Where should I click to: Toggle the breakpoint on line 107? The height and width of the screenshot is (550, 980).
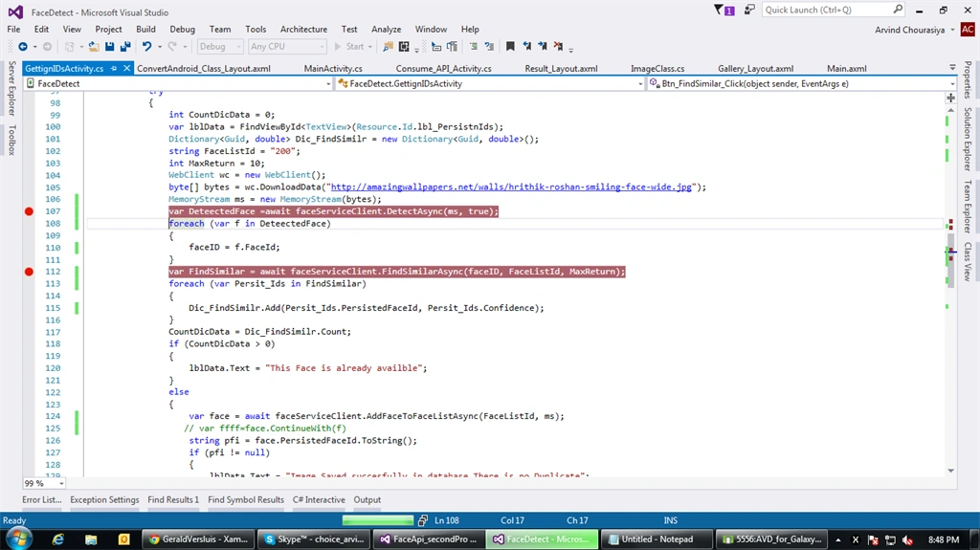click(x=29, y=211)
